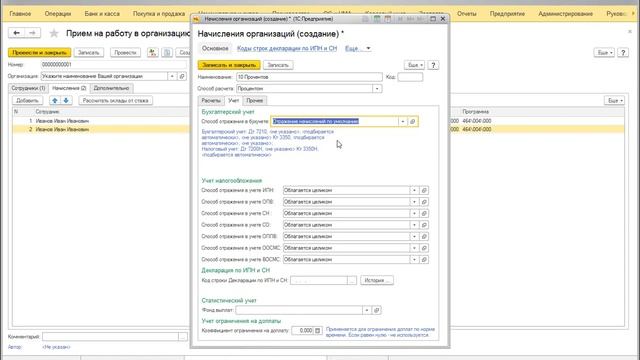Open 'Коды строк декларации по ИПН и СН' link
Image resolution: width=640 pixels, height=360 pixels.
pos(287,49)
